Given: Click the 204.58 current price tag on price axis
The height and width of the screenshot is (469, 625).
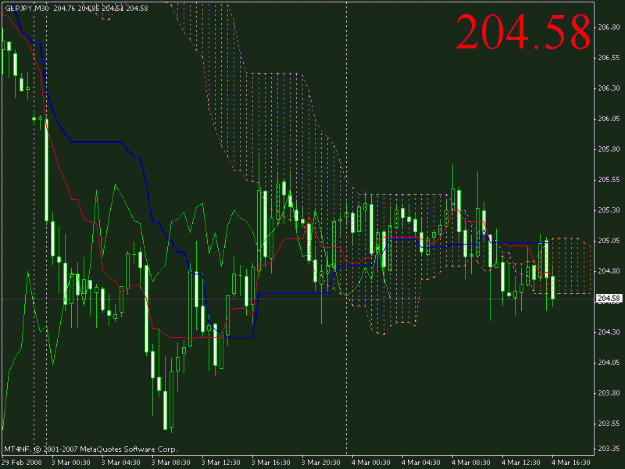Looking at the screenshot, I should pyautogui.click(x=609, y=298).
